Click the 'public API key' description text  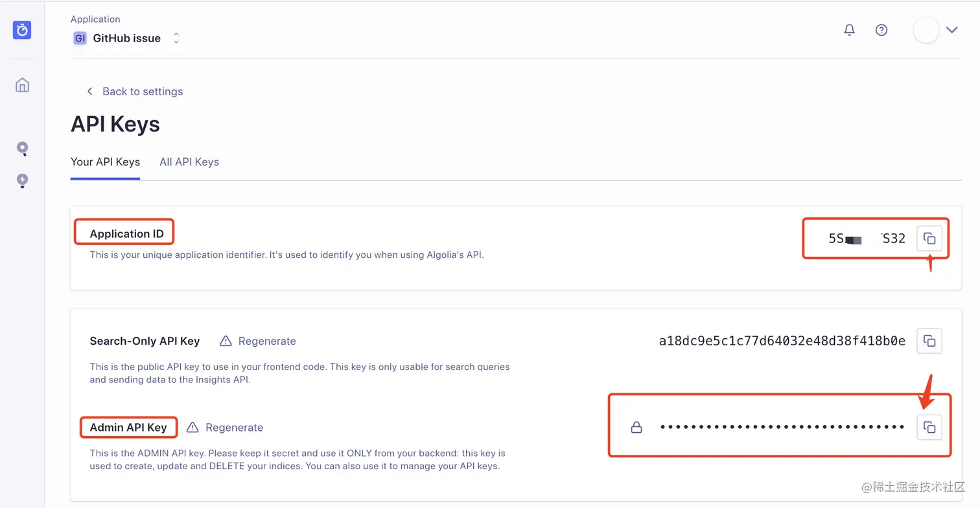pyautogui.click(x=299, y=373)
